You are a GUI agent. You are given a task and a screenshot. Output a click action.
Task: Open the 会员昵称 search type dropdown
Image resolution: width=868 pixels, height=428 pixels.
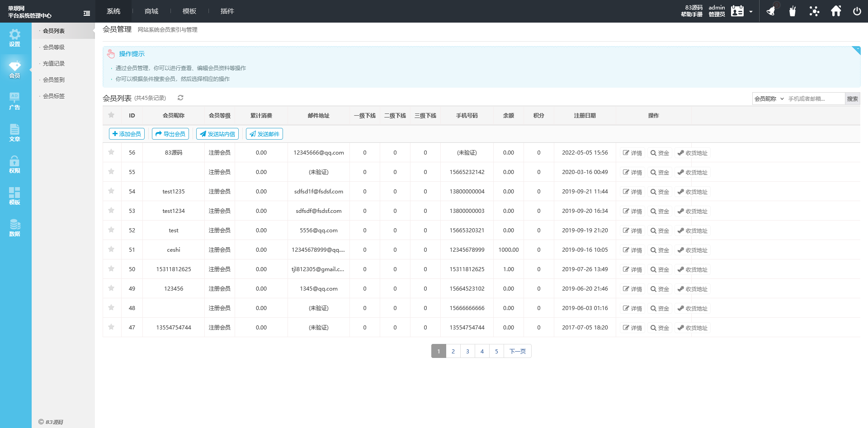(x=769, y=99)
